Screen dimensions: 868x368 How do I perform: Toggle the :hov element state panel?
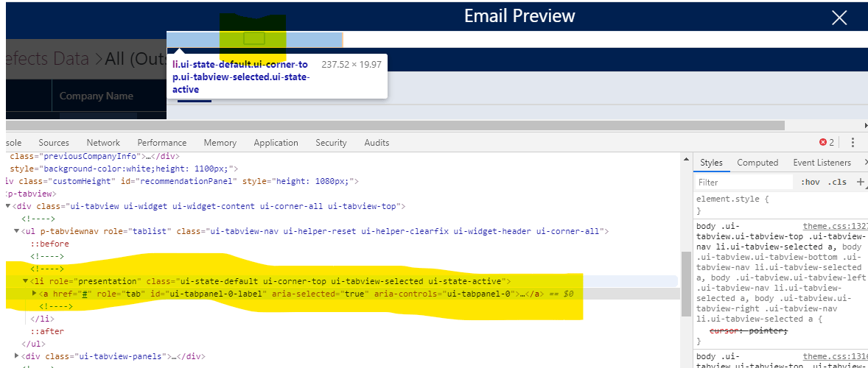(x=810, y=182)
